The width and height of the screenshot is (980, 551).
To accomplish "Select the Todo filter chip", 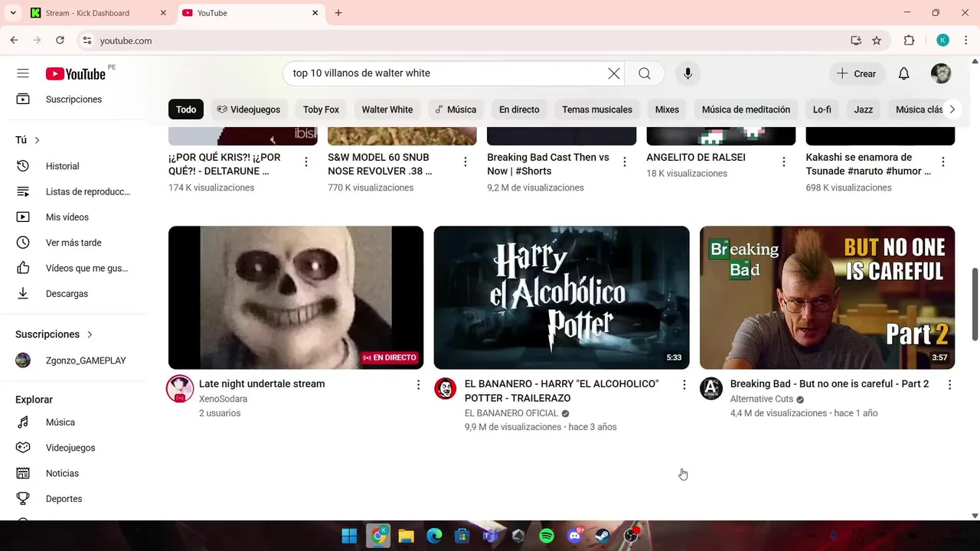I will [x=186, y=109].
